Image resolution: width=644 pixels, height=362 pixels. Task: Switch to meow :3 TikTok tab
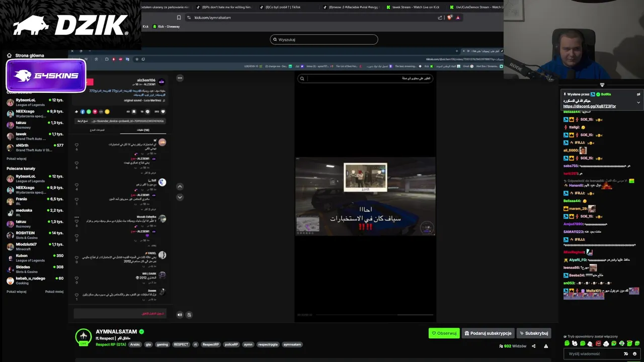[352, 7]
